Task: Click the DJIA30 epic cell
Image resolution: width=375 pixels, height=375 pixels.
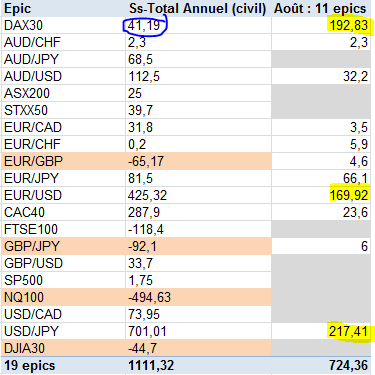Action: 64,348
